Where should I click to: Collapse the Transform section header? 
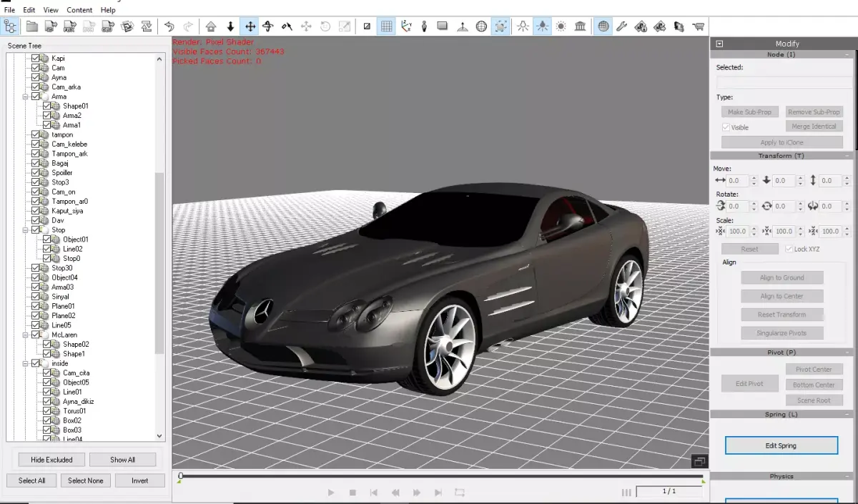point(846,155)
